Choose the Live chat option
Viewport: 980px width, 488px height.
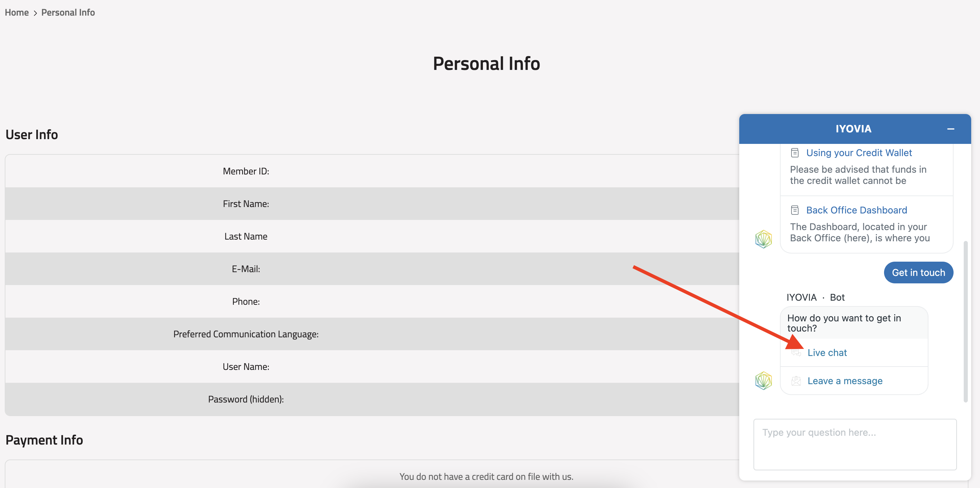click(x=827, y=353)
